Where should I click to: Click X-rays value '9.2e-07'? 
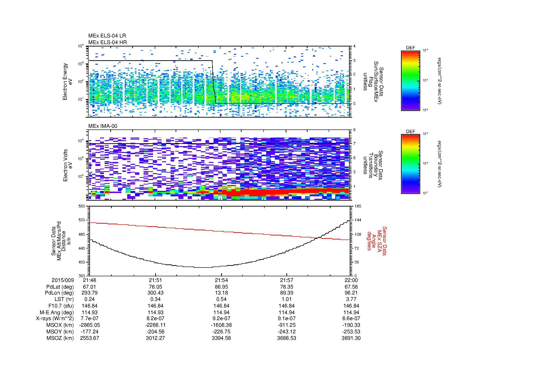221,318
